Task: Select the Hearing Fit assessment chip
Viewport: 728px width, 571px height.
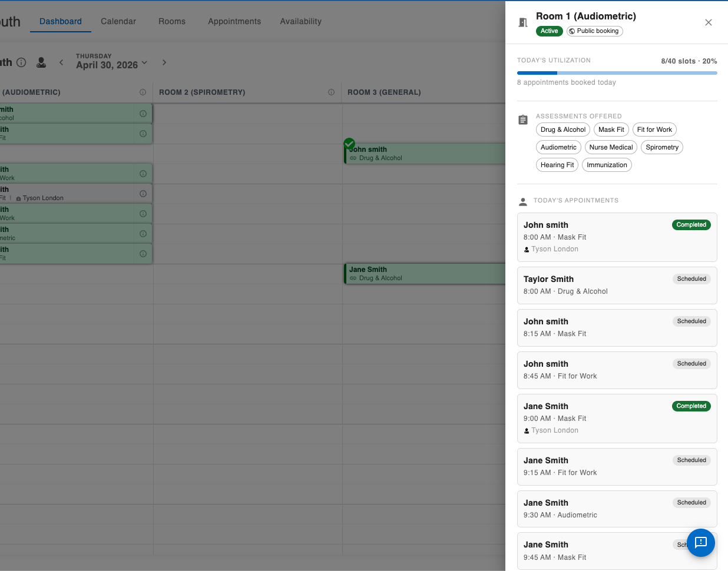Action: [557, 165]
